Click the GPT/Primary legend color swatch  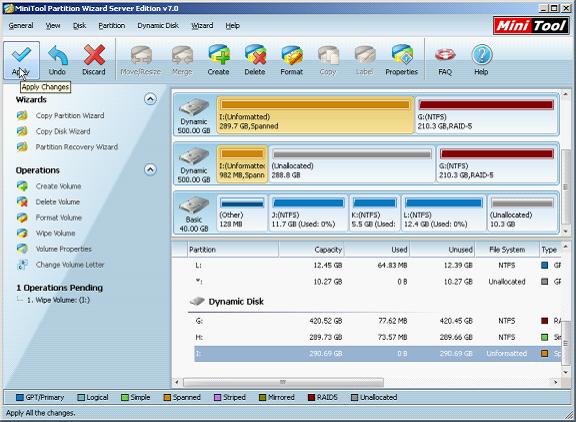coord(20,397)
